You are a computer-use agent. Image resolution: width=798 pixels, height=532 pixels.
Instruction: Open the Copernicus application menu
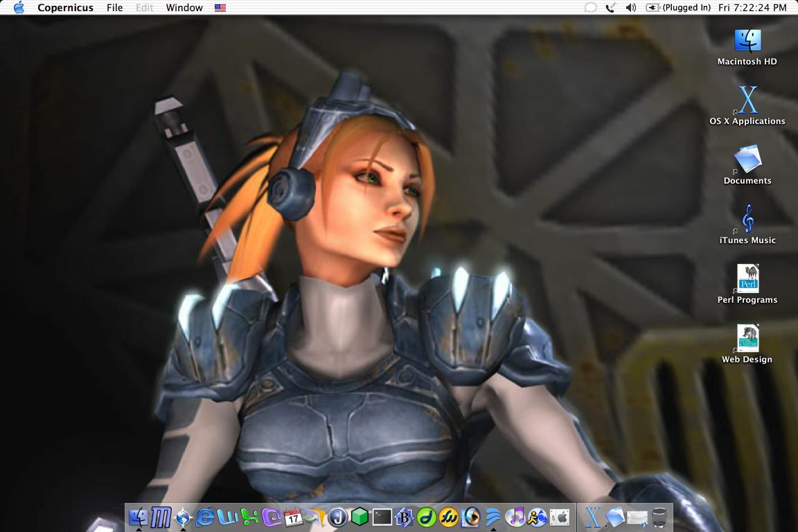(x=65, y=8)
